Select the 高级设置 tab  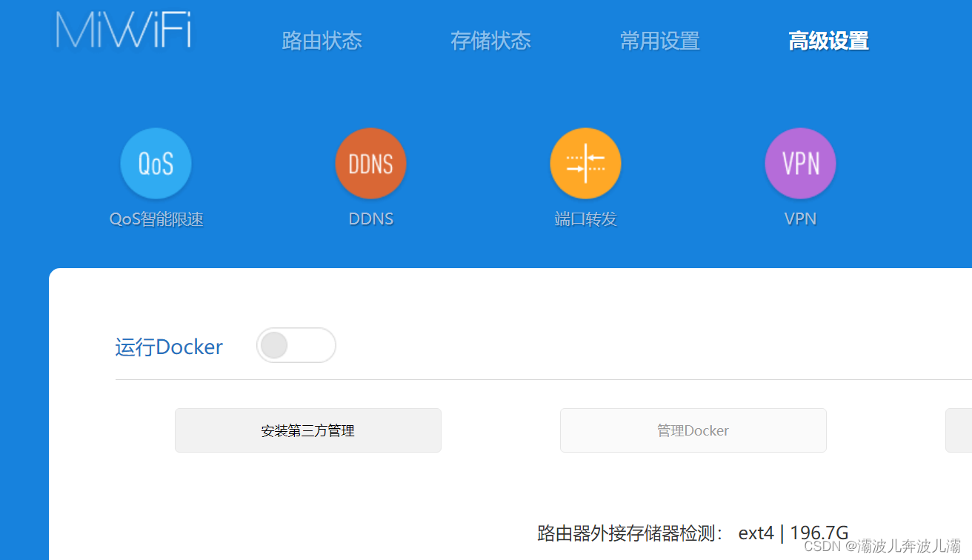pyautogui.click(x=828, y=41)
